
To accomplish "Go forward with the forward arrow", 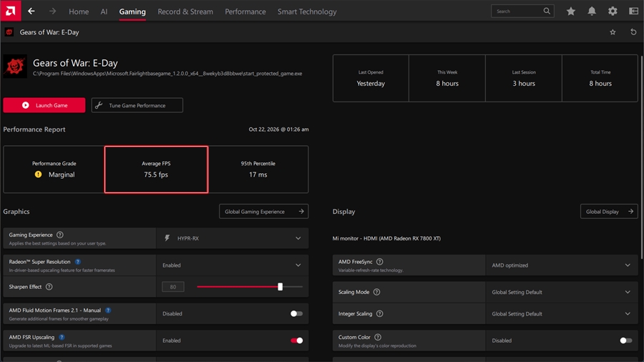I will [52, 11].
